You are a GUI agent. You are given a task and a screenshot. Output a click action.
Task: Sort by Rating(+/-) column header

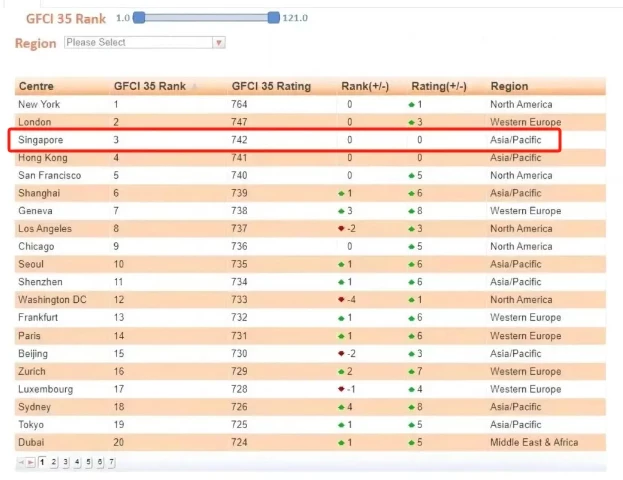point(439,86)
